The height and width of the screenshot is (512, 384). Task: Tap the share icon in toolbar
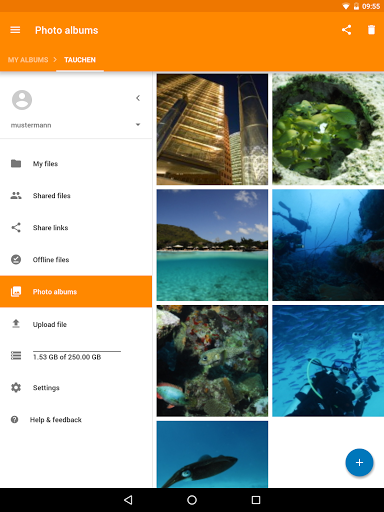(x=346, y=30)
